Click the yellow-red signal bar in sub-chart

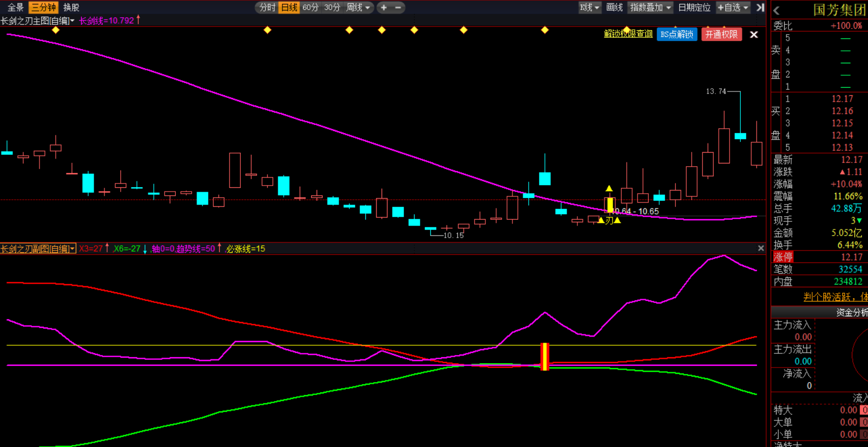click(x=545, y=357)
